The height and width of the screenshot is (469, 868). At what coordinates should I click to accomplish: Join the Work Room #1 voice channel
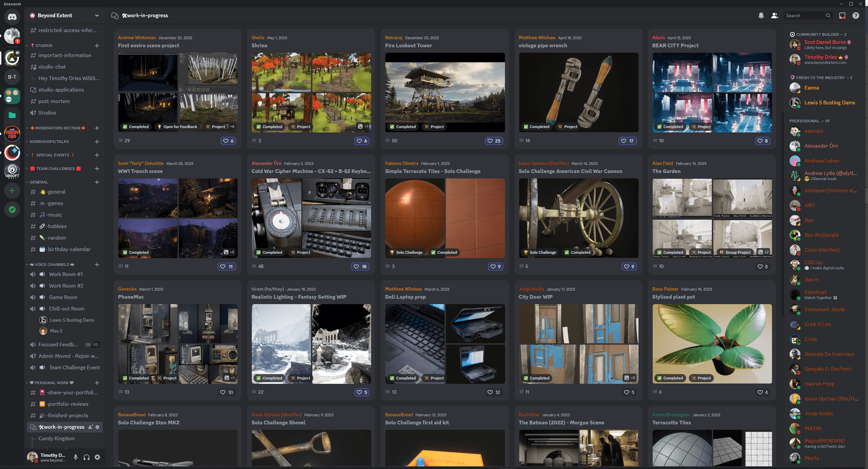point(66,274)
